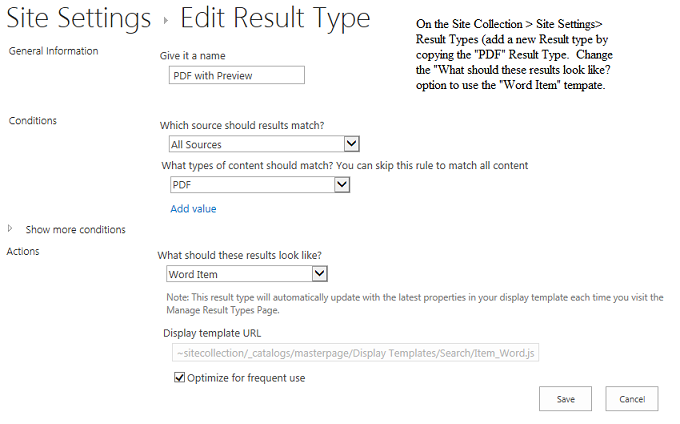Click the 'Show more conditions' text
This screenshot has height=424, width=680.
click(x=76, y=230)
